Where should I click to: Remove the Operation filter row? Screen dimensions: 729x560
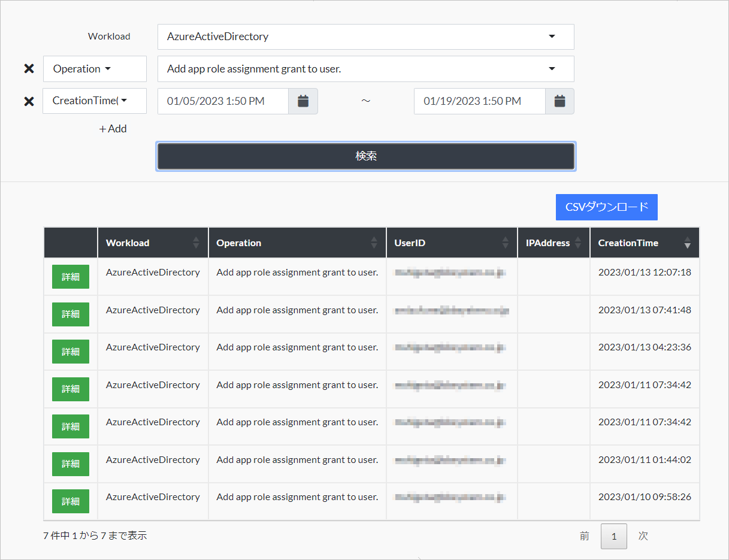[29, 69]
